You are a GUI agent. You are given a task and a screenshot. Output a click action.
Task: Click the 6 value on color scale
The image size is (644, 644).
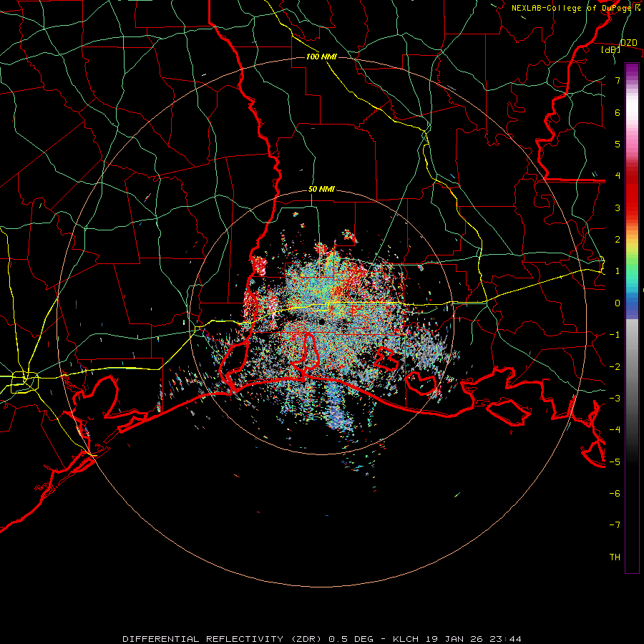(x=618, y=112)
